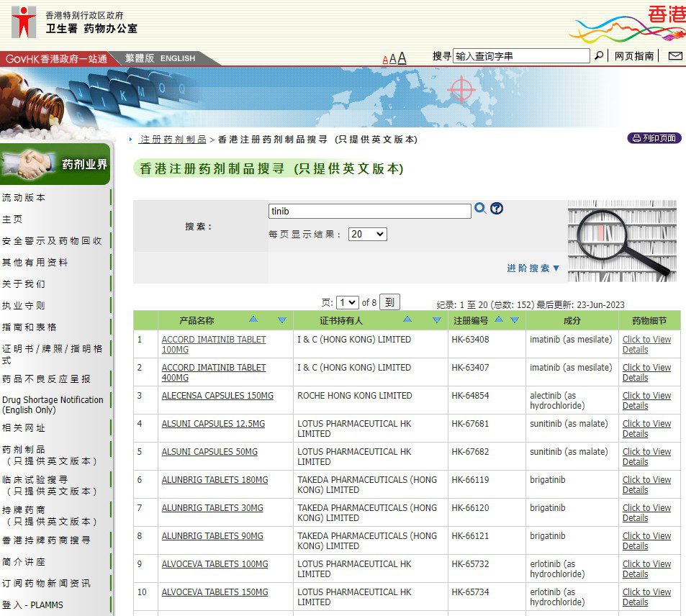The image size is (686, 616).
Task: Open ACCORD IMATINIB TABLET 100MG product link
Action: [214, 344]
